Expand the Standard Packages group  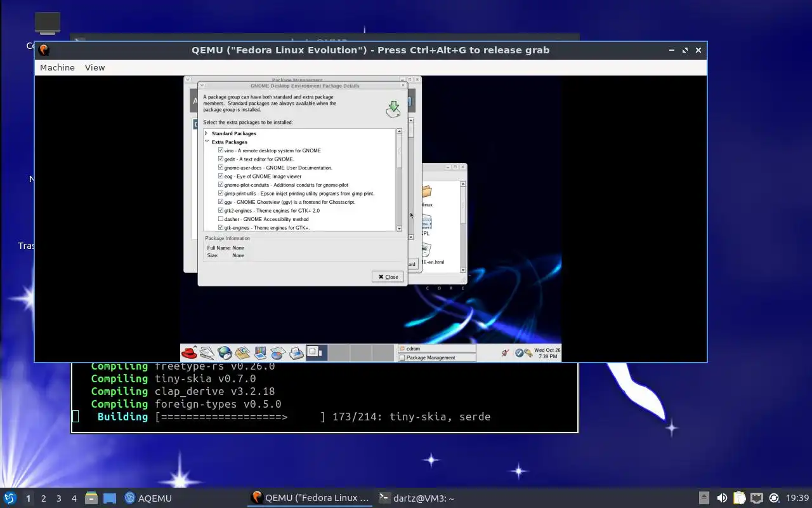coord(206,133)
